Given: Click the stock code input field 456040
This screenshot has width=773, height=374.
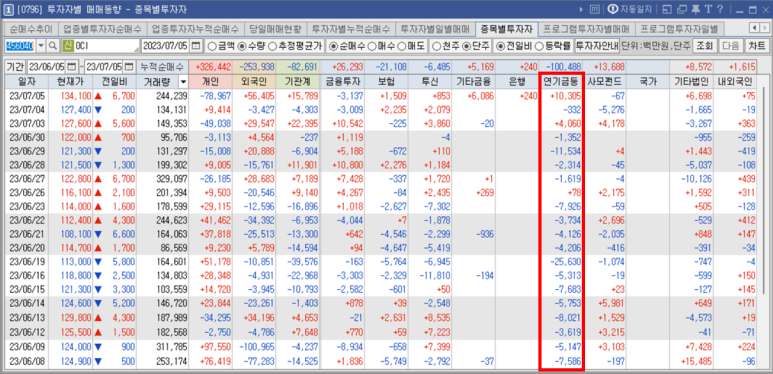Looking at the screenshot, I should [20, 46].
